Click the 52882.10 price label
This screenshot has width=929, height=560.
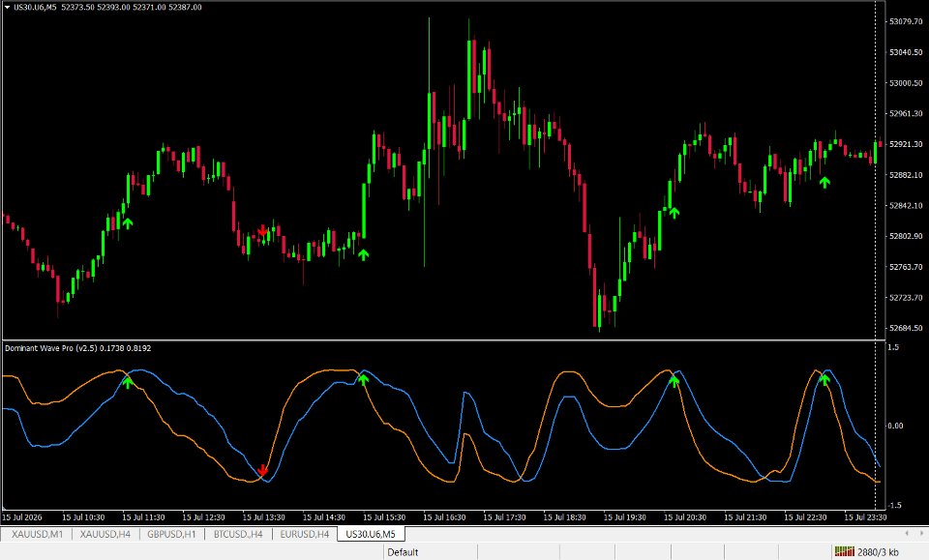[906, 175]
